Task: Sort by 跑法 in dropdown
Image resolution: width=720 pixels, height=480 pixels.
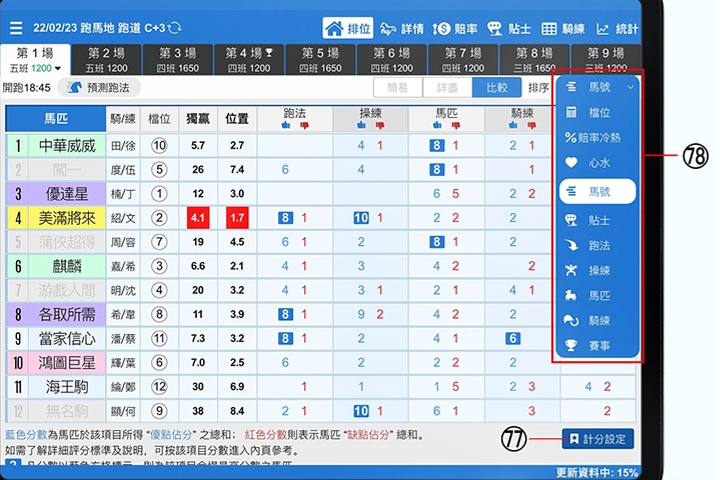Action: 597,245
